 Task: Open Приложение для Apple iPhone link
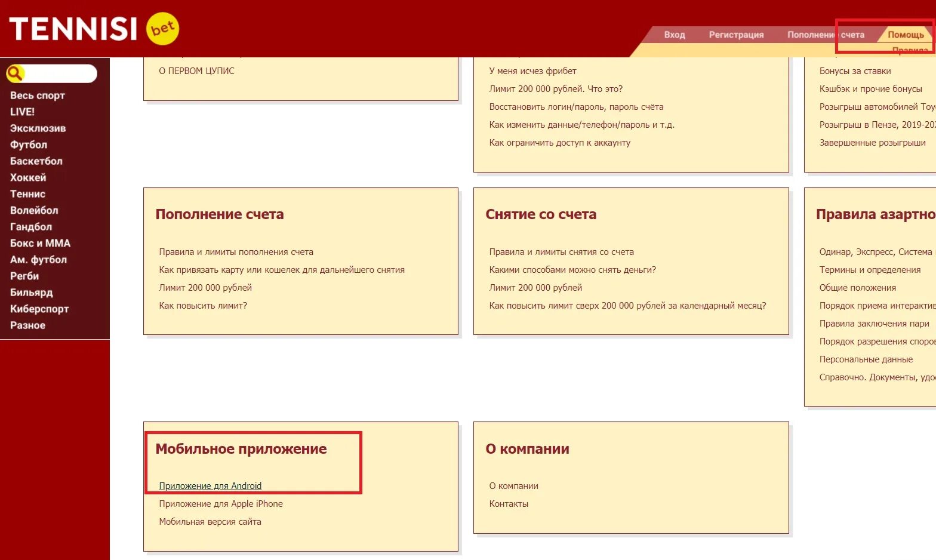point(221,504)
